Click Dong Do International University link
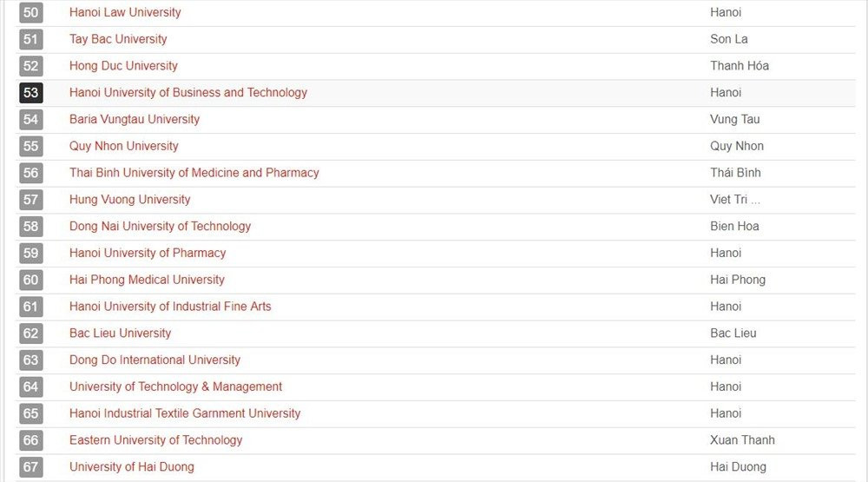Screen dimensions: 868x482 (155, 360)
